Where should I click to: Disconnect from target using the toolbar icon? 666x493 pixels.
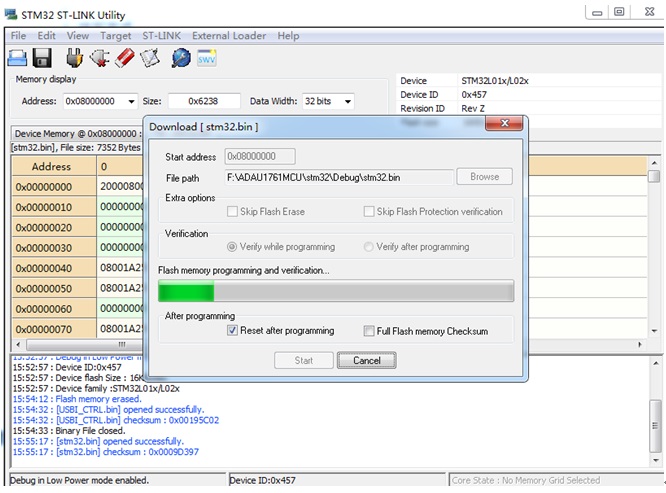click(x=99, y=58)
